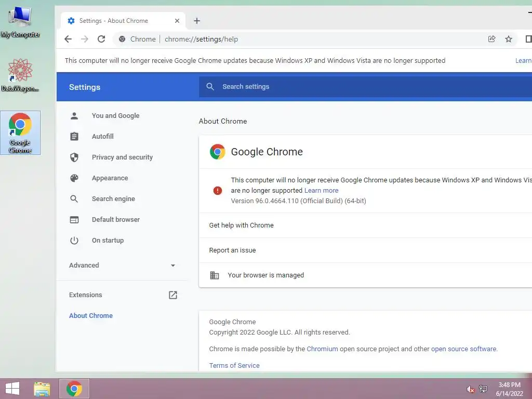The width and height of the screenshot is (532, 399).
Task: Click the About Chrome page heading
Action: tap(223, 121)
